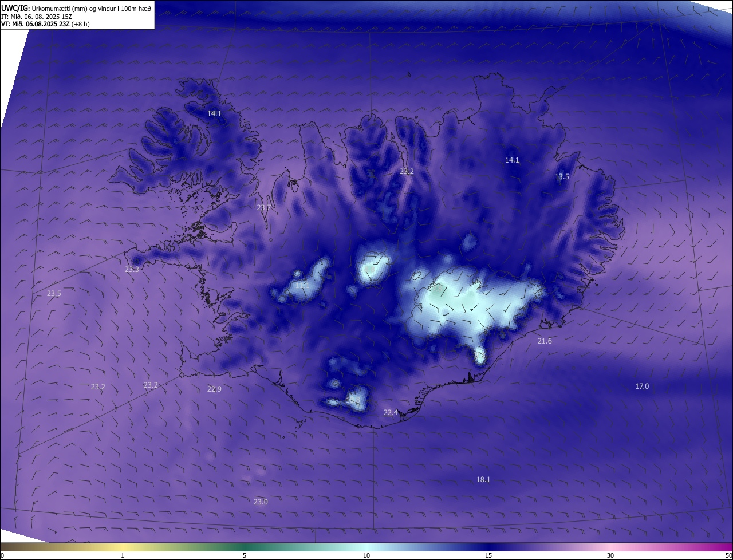Click the 18.1 value label
733x560 pixels.
(x=483, y=480)
